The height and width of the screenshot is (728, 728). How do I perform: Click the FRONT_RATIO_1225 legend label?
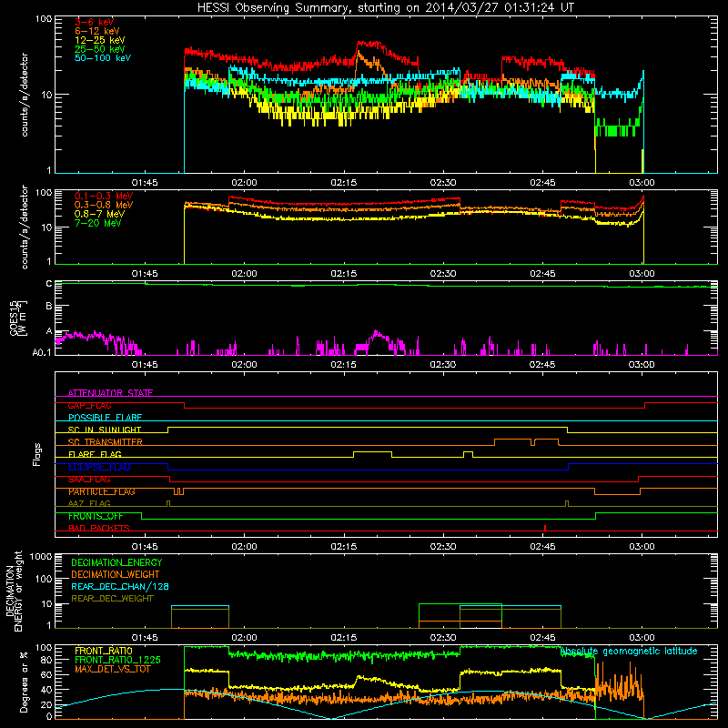pos(118,660)
